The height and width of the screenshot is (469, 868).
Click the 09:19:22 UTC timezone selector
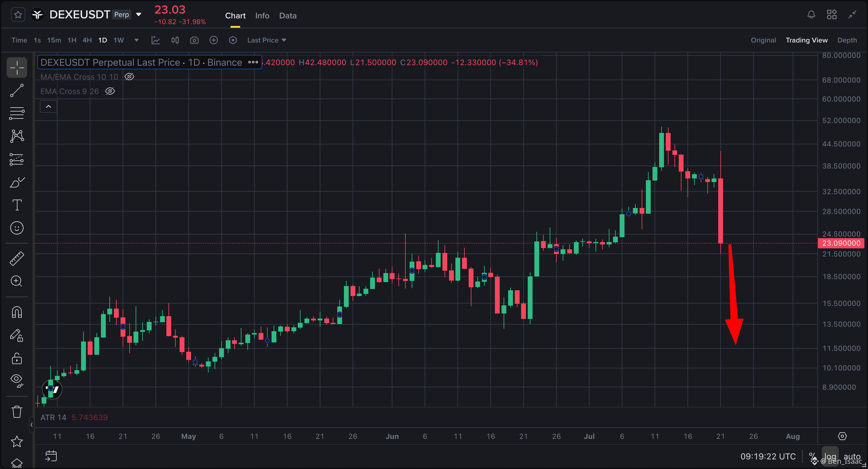768,456
